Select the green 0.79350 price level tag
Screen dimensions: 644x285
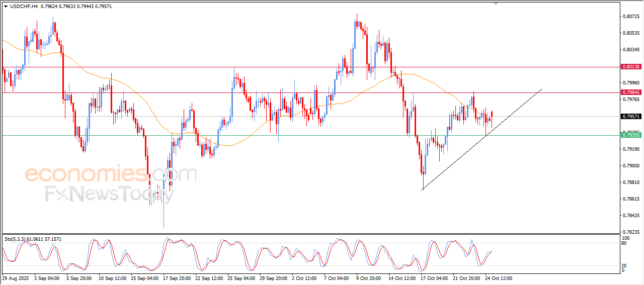pyautogui.click(x=630, y=135)
